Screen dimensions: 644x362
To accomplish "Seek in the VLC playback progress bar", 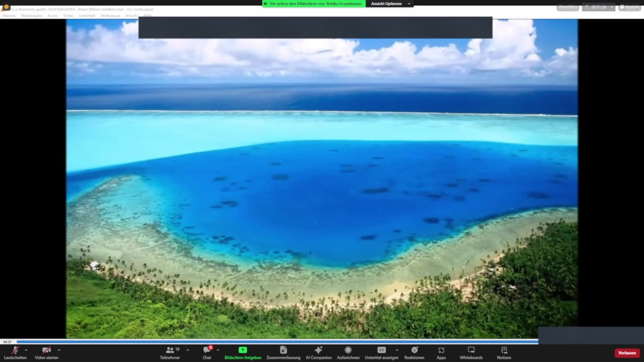I will click(277, 341).
